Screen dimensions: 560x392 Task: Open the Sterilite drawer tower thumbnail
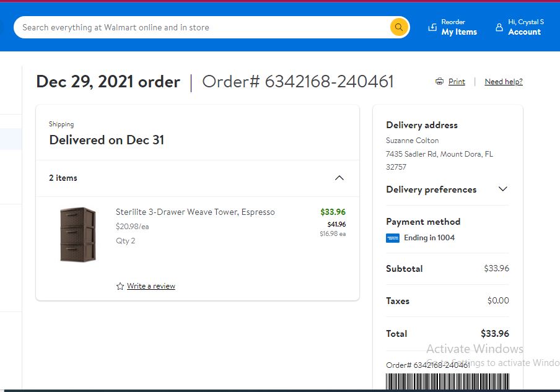pos(78,235)
